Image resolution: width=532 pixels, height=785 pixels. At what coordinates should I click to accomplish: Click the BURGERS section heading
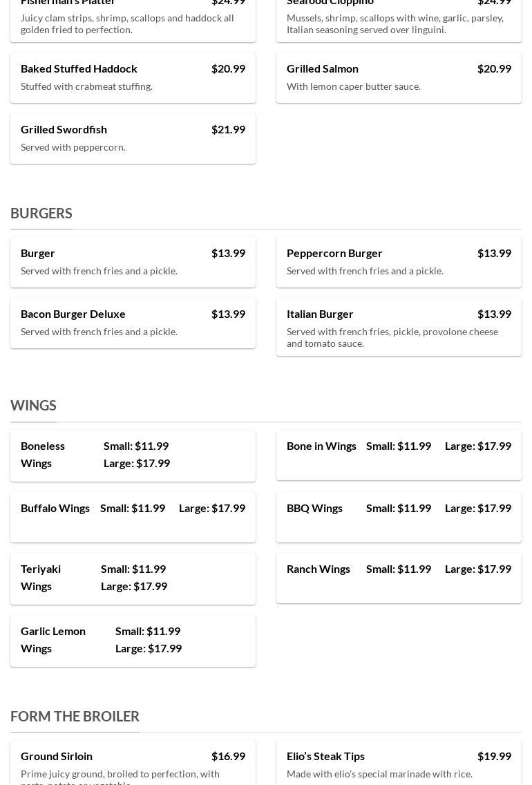[41, 214]
